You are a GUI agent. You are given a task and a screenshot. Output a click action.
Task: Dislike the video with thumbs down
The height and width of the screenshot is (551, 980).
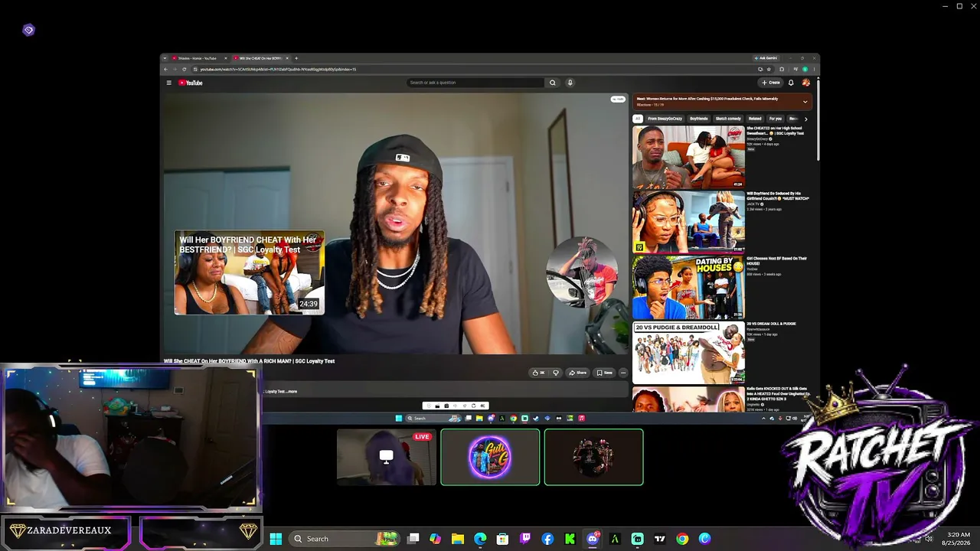point(556,373)
